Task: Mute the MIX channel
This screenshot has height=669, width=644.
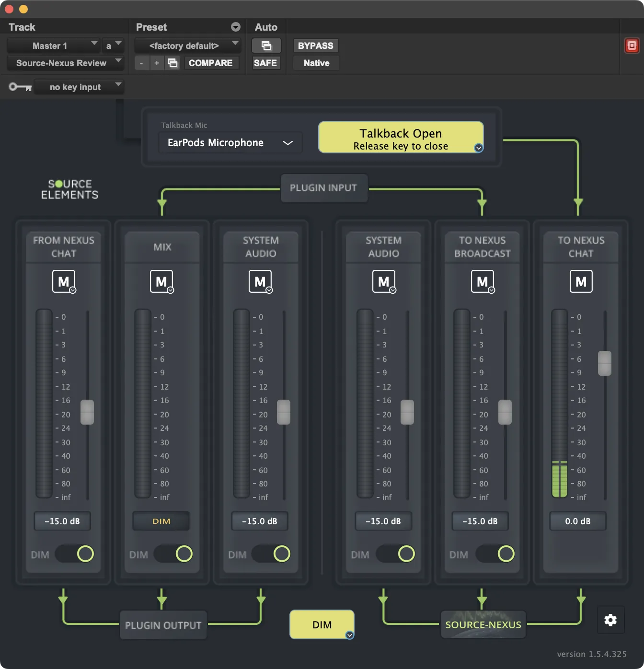Action: 161,281
